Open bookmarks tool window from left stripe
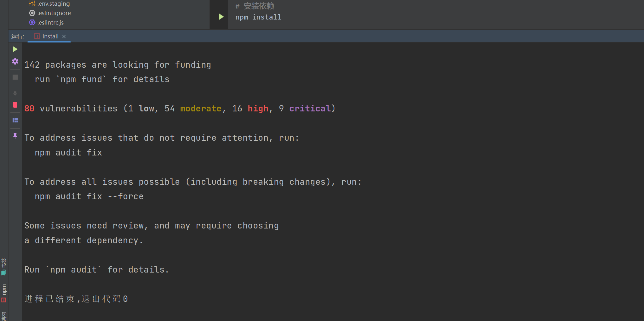Screen dimensions: 644x321 tap(4, 267)
